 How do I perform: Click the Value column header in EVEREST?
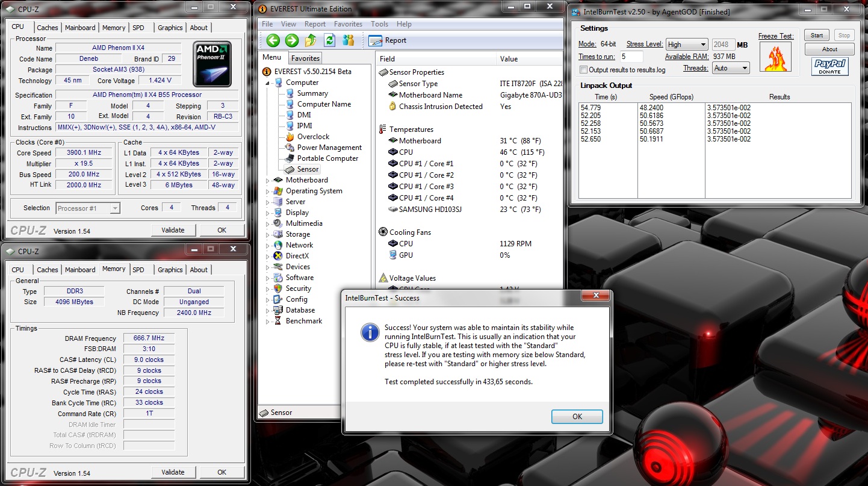(x=530, y=59)
